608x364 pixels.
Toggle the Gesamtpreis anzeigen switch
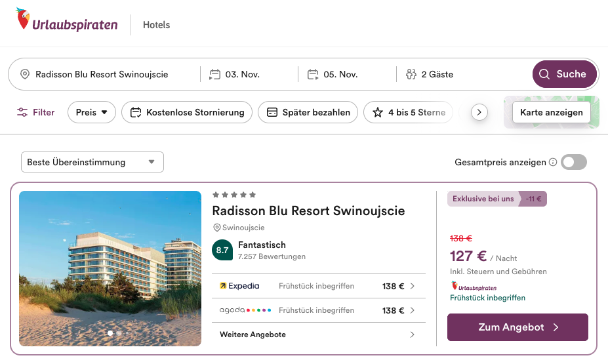pos(574,162)
